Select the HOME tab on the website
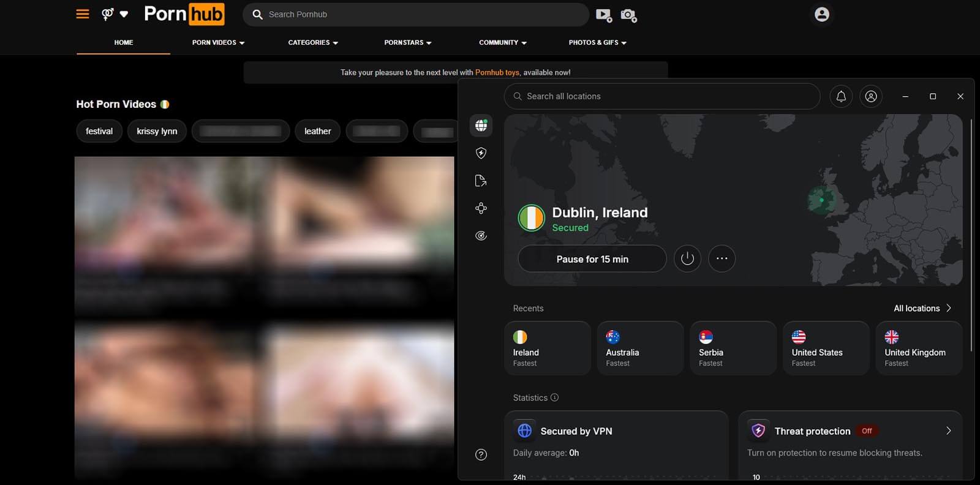980x485 pixels. [x=124, y=42]
